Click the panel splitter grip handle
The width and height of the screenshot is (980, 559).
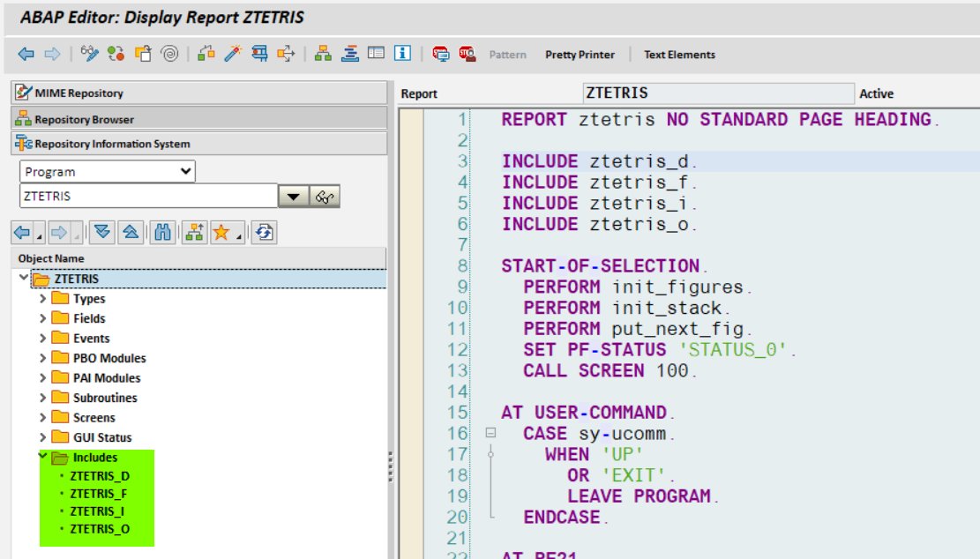(x=391, y=466)
